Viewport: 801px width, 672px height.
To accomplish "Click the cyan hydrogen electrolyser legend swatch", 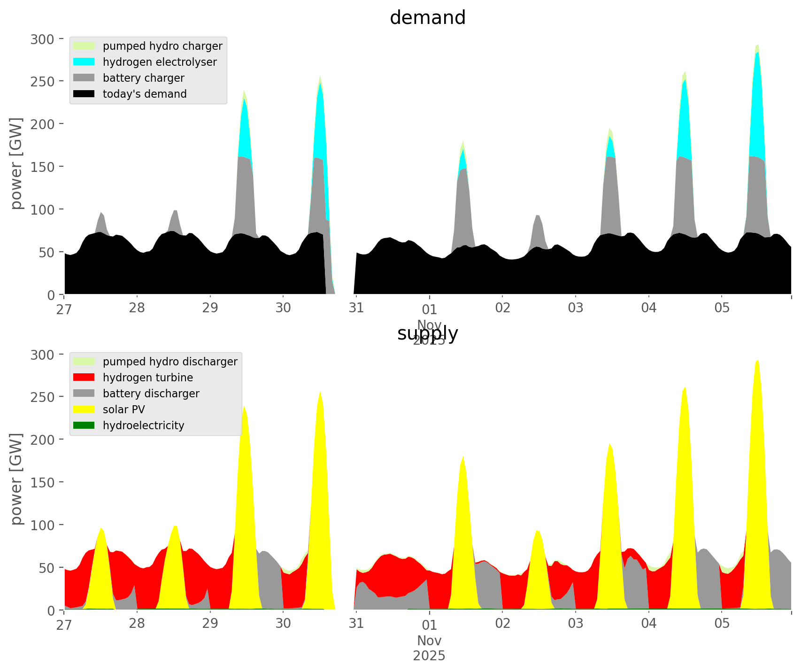I will tap(84, 62).
